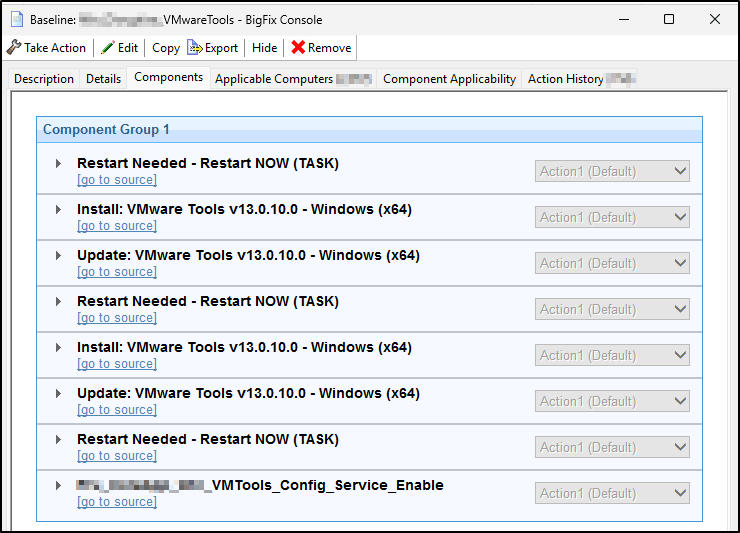This screenshot has width=740, height=533.
Task: Switch to the Description tab
Action: coord(44,79)
